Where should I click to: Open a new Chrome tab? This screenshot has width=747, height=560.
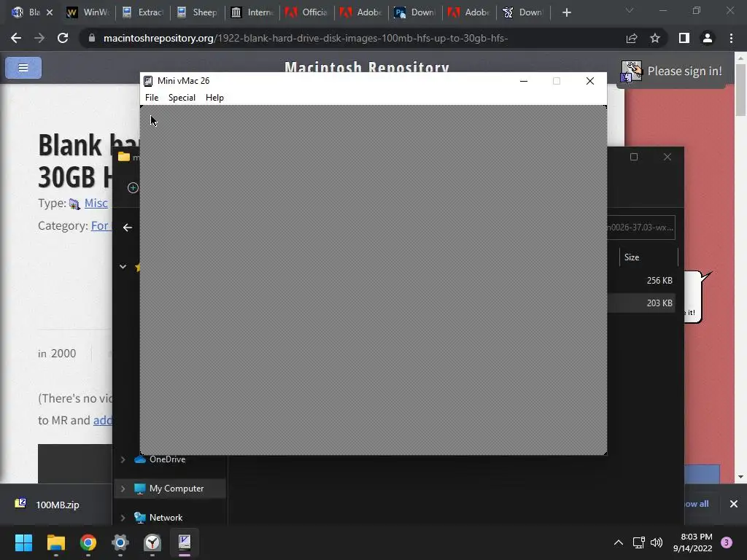(566, 12)
